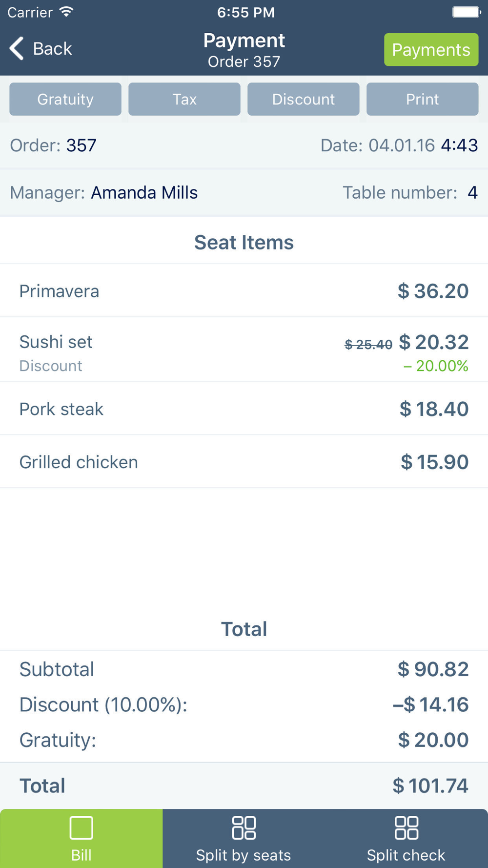Viewport: 488px width, 868px height.
Task: Tap the Split check grid icon
Action: (x=406, y=827)
